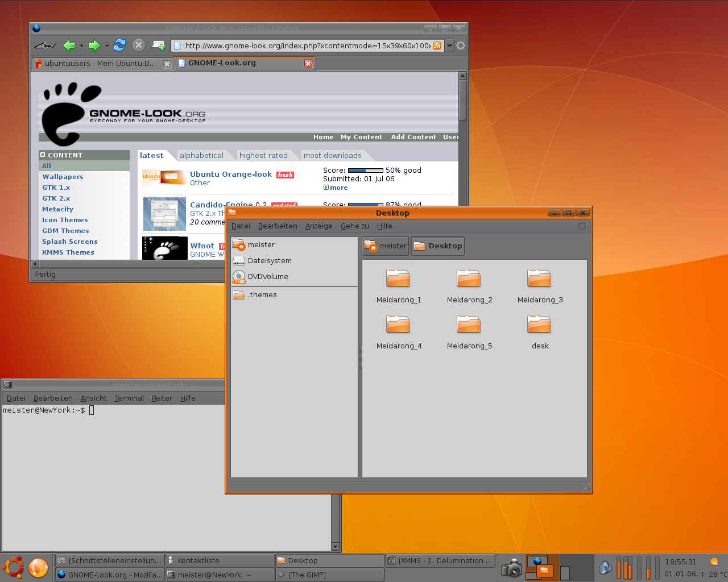The width and height of the screenshot is (728, 582).
Task: Click 'Add Content' in GNOME-Look nav bar
Action: pos(413,137)
